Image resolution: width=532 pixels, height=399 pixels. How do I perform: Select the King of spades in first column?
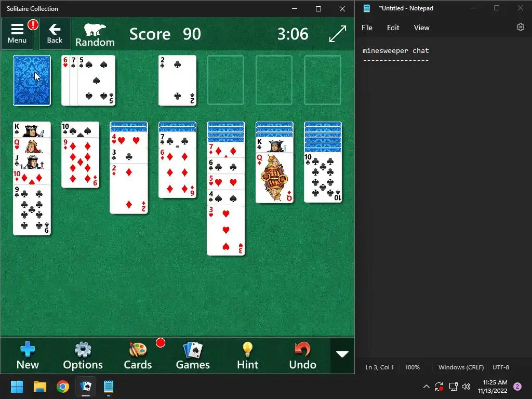[x=32, y=129]
